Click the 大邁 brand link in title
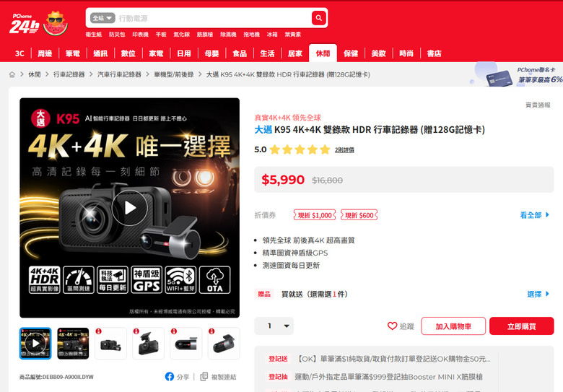Viewport: 563px width, 392px height. (x=263, y=130)
